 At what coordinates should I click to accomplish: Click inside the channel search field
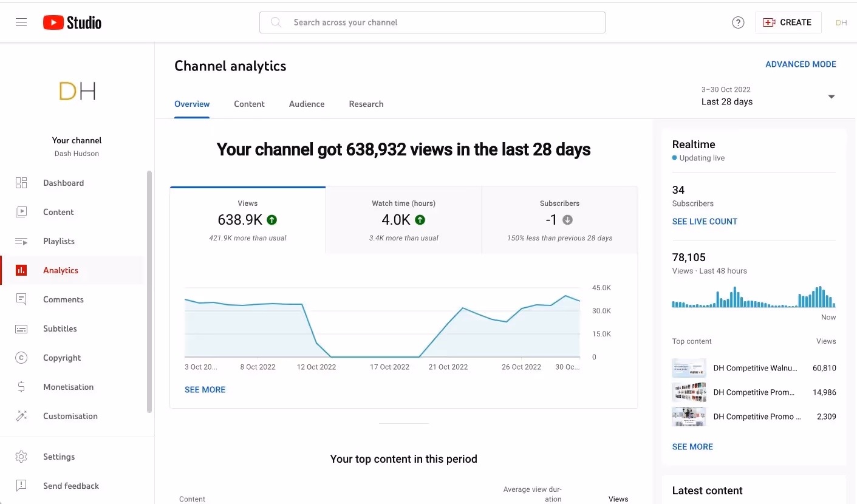coord(432,22)
